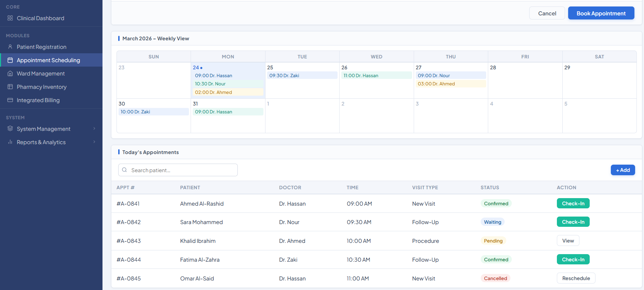The width and height of the screenshot is (644, 290).
Task: Go to Pharmacy Inventory in the sidebar
Action: coord(42,87)
